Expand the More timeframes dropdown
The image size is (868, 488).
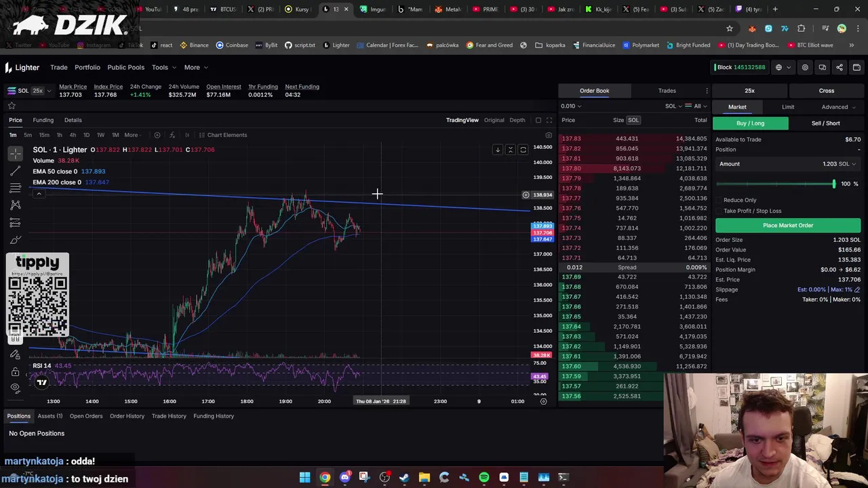tap(133, 135)
